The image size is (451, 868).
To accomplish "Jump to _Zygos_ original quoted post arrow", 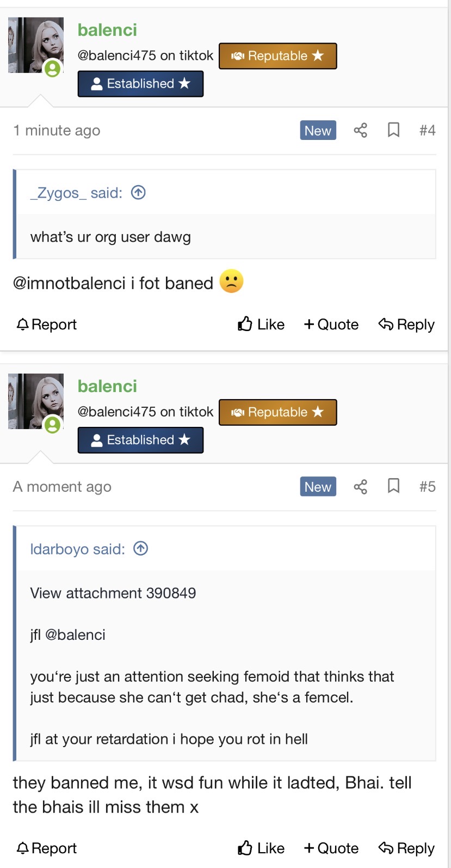I will point(138,193).
